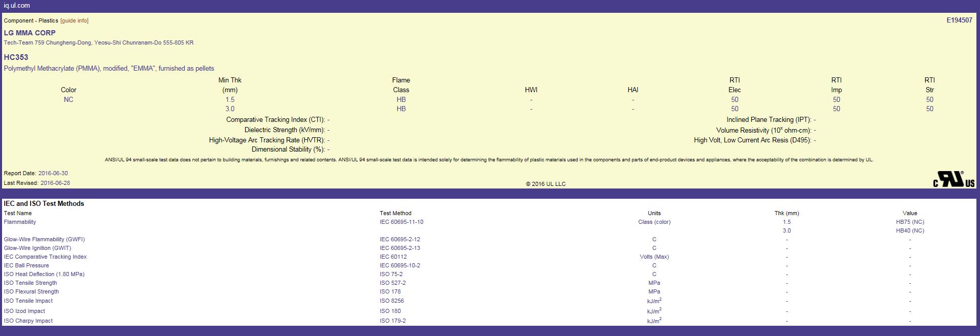Click the UL recognized component mark logo
This screenshot has height=336, width=980.
tap(954, 179)
